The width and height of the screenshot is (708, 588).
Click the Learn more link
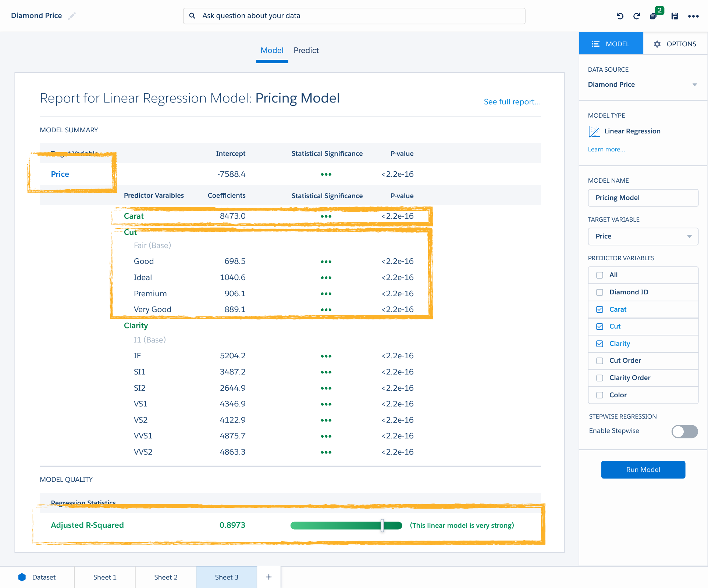606,149
